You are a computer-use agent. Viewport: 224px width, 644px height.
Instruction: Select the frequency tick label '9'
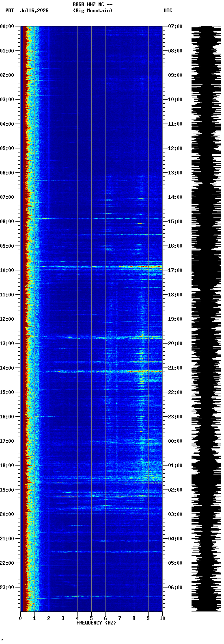point(148,618)
